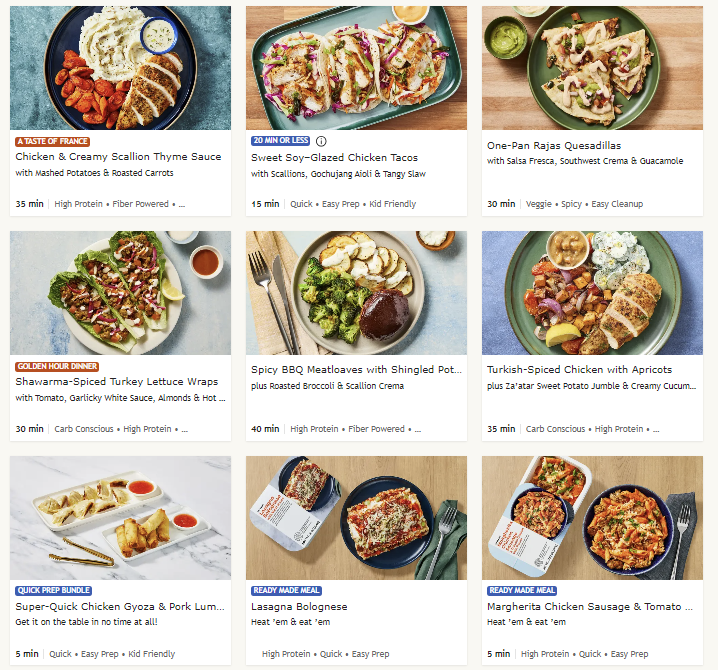Click the info icon beside 20 Min or Less

(x=321, y=141)
